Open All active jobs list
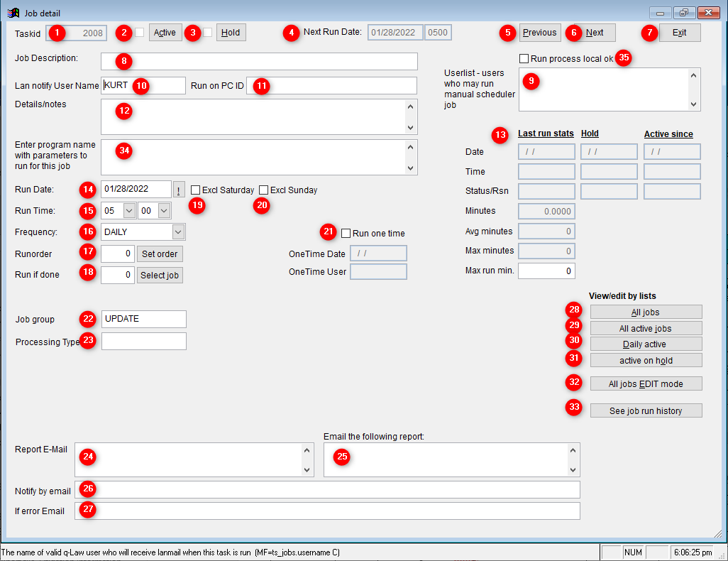The width and height of the screenshot is (728, 561). click(646, 328)
